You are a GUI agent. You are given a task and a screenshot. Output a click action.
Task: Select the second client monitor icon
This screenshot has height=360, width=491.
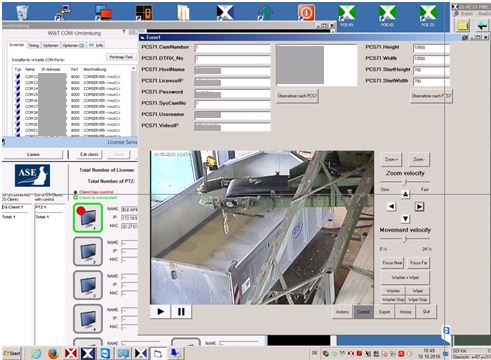[88, 251]
